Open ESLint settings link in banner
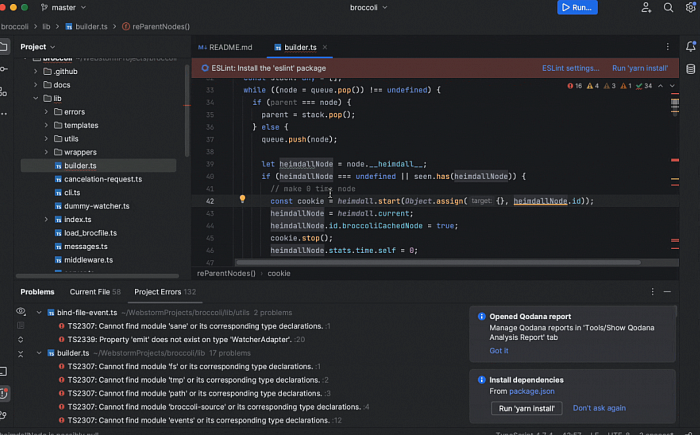Screen dimensions: 700x435 (x=571, y=68)
